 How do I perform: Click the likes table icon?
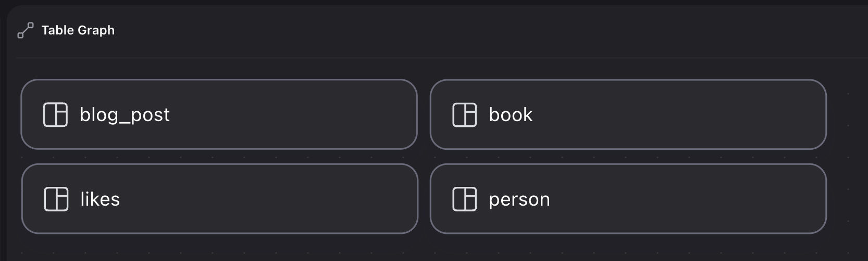pos(56,199)
